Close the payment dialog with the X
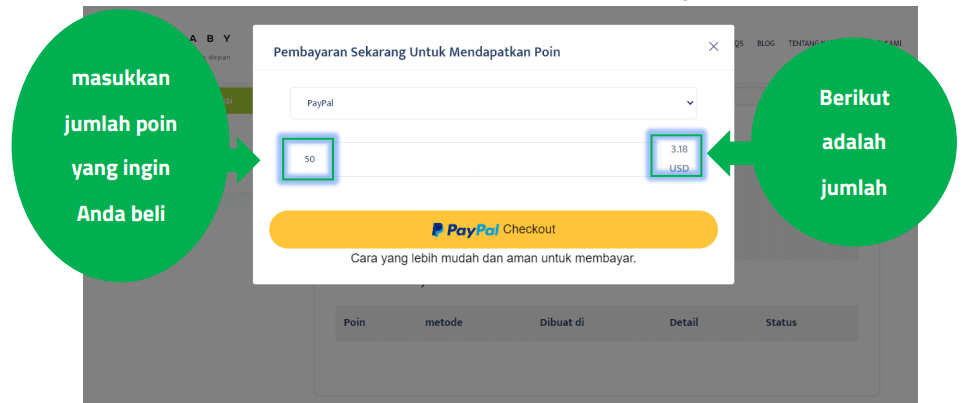964x403 pixels. point(713,47)
